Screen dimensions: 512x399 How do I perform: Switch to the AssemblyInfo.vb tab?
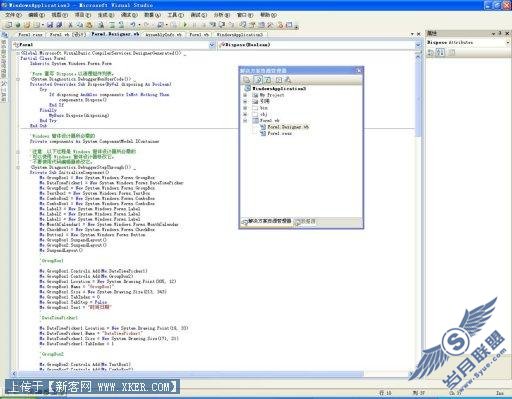click(163, 34)
